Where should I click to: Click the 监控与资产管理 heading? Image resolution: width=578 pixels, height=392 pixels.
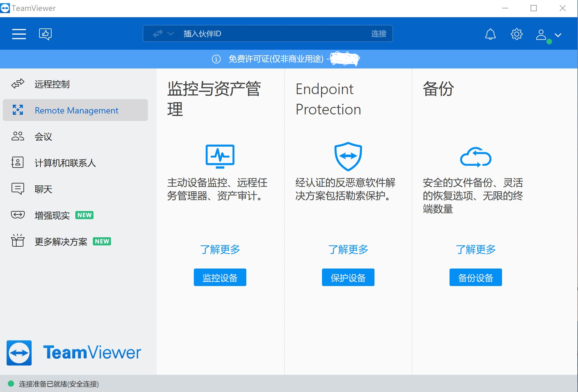pyautogui.click(x=214, y=99)
